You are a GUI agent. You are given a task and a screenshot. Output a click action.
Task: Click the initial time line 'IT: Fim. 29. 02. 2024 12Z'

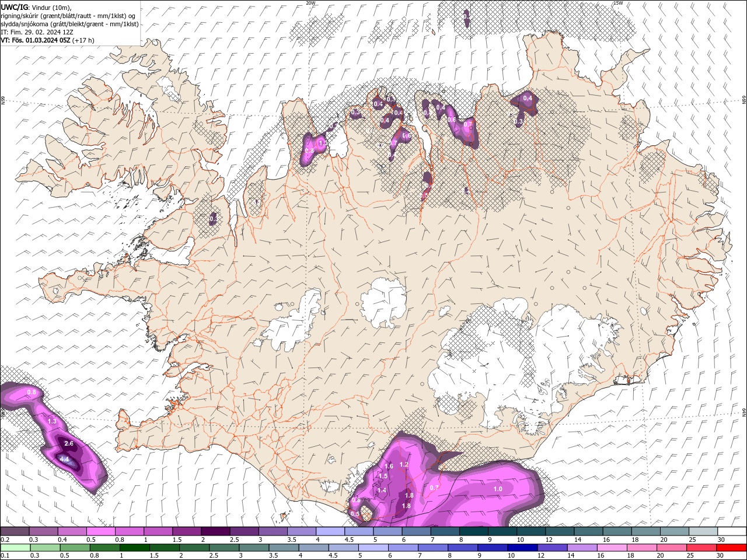click(37, 32)
